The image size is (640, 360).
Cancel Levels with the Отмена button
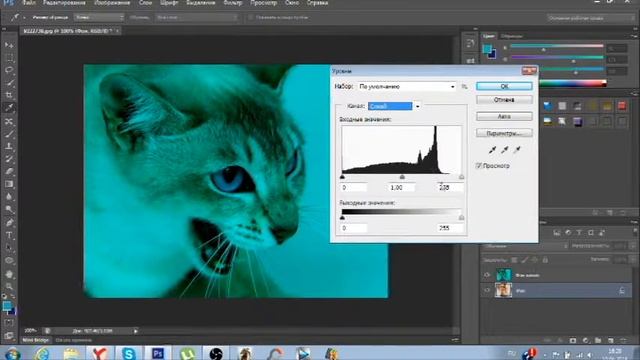click(x=504, y=100)
